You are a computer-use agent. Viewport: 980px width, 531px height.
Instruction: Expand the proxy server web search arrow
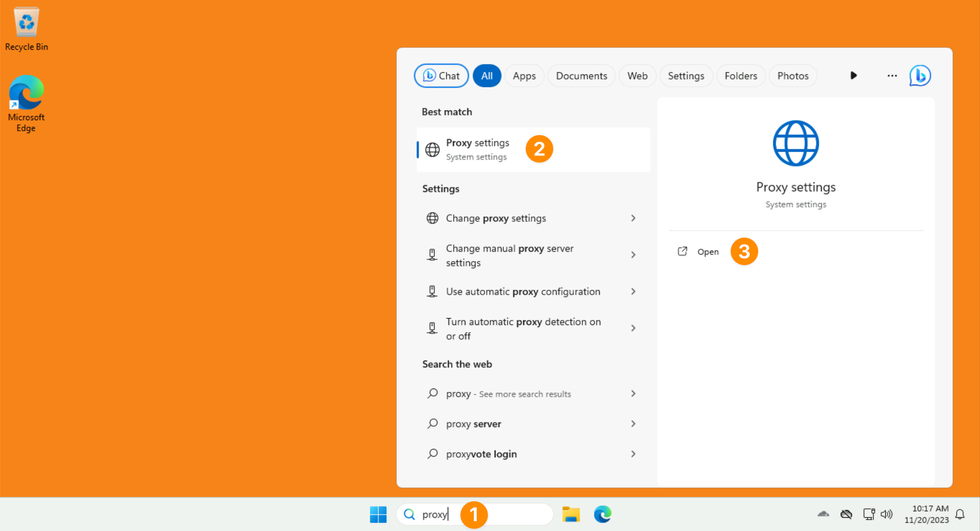pos(633,424)
